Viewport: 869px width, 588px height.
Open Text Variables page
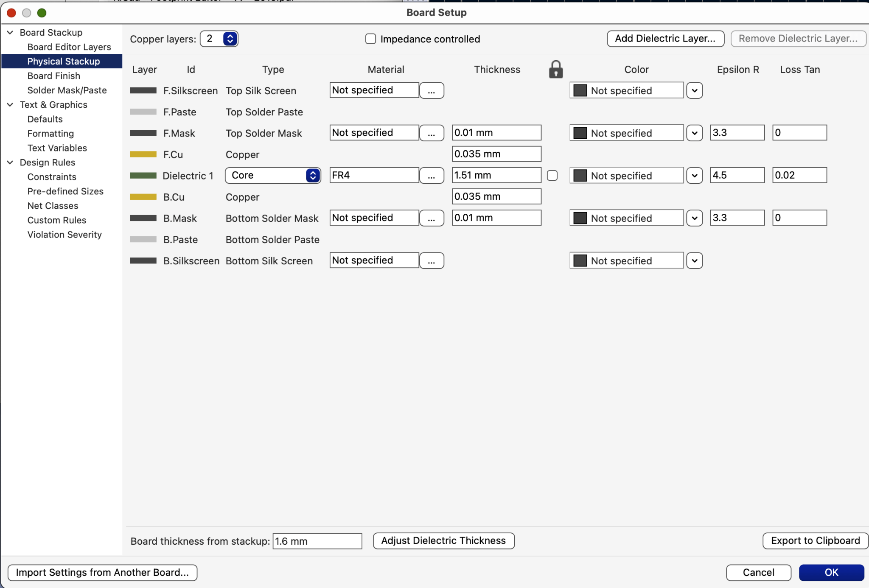click(x=57, y=148)
